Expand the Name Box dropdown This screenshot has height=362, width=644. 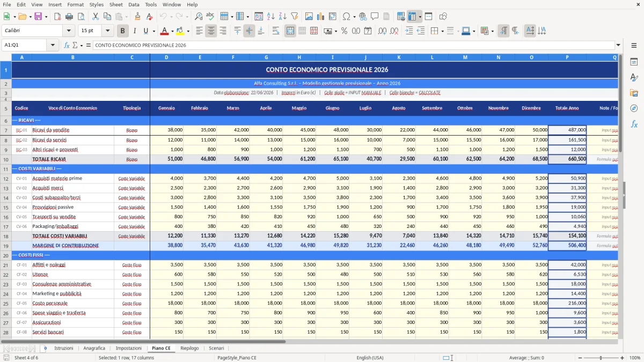[54, 45]
